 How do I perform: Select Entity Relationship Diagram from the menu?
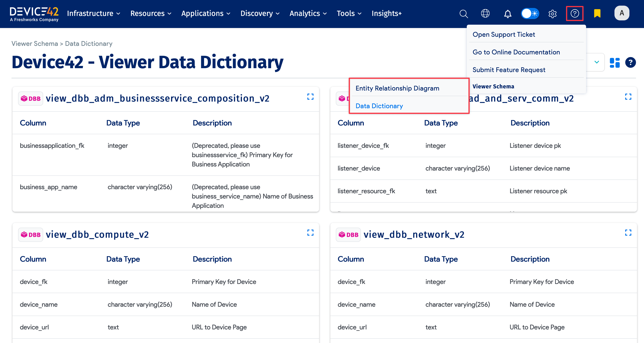pyautogui.click(x=397, y=88)
